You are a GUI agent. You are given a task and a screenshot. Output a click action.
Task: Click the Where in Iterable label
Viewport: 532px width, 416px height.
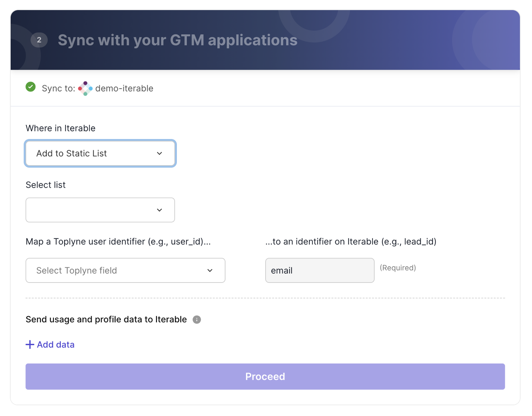[x=60, y=128]
